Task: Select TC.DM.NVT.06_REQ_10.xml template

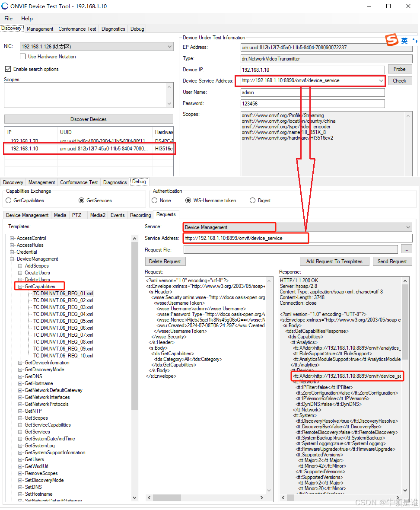Action: [63, 356]
